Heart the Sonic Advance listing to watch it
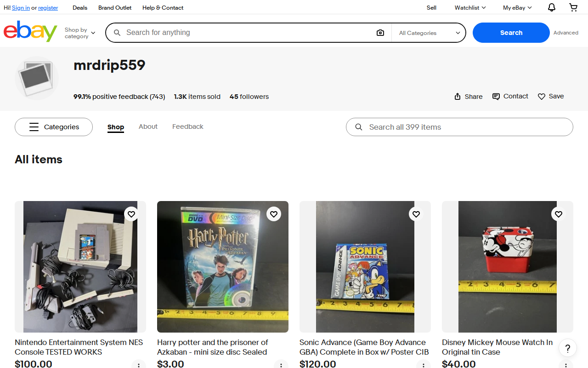 tap(416, 214)
